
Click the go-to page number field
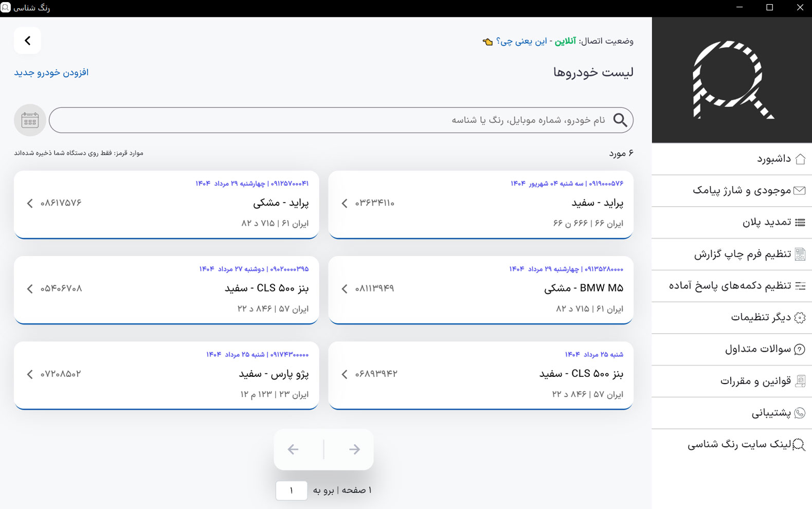[292, 490]
